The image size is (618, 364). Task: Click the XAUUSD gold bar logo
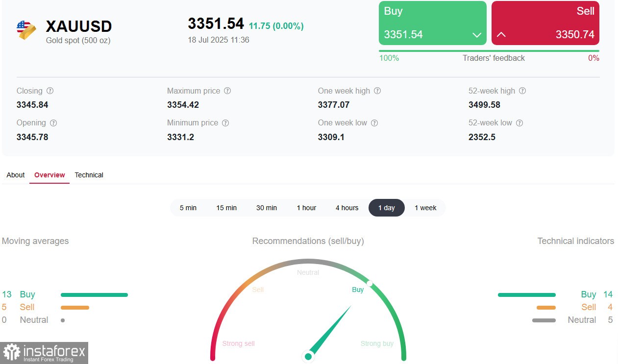pos(26,30)
